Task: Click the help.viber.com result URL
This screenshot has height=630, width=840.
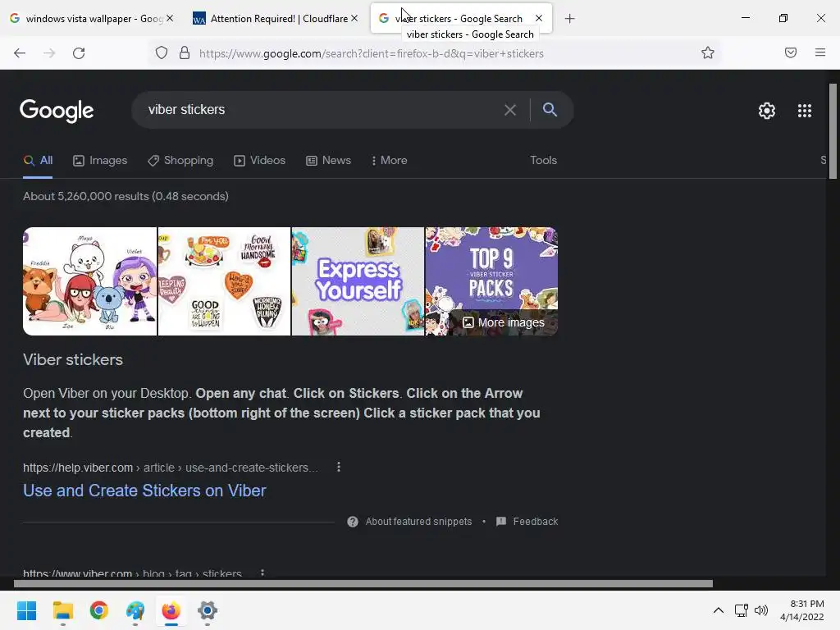Action: pyautogui.click(x=171, y=468)
